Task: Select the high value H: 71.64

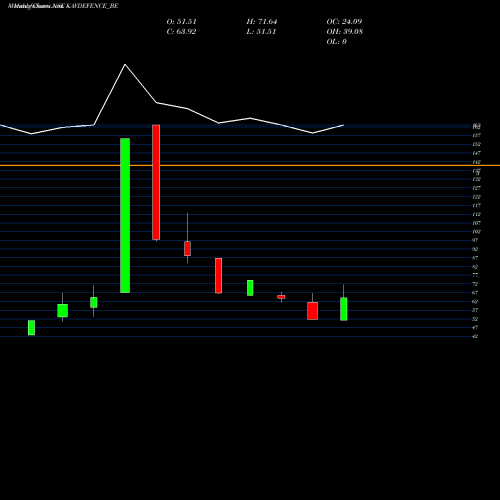Action: tap(262, 22)
